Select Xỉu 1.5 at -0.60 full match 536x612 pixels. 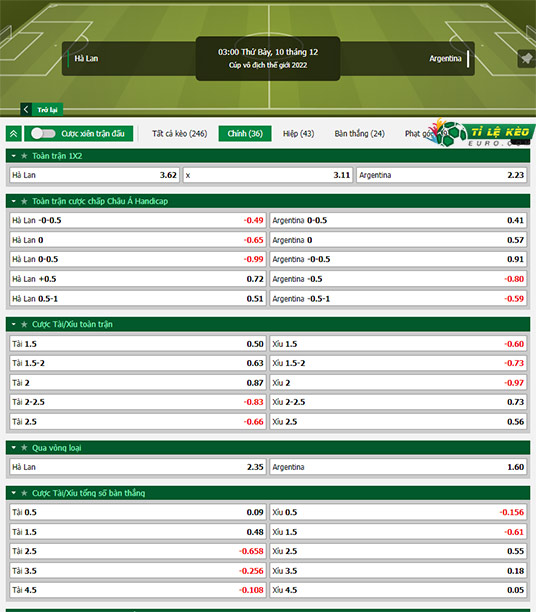pyautogui.click(x=398, y=343)
